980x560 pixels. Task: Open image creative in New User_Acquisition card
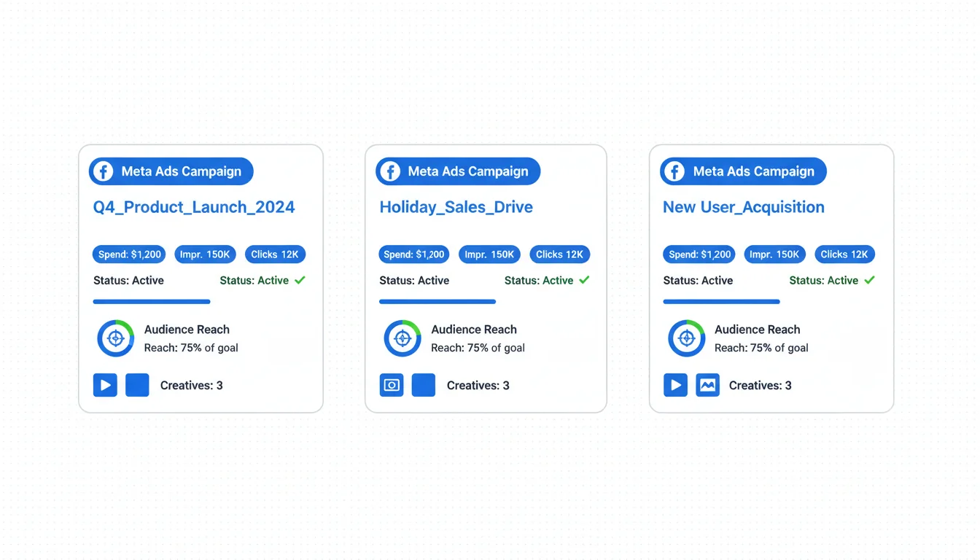tap(707, 385)
